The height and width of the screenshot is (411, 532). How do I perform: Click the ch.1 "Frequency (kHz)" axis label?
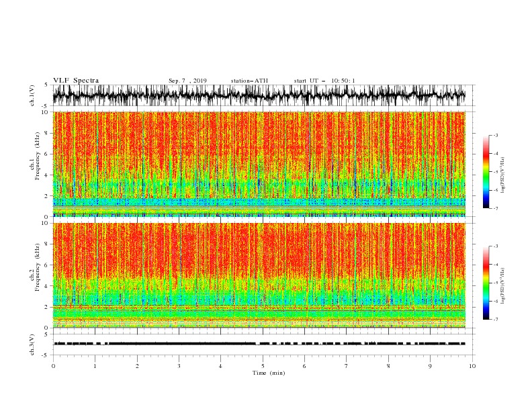[x=38, y=156]
